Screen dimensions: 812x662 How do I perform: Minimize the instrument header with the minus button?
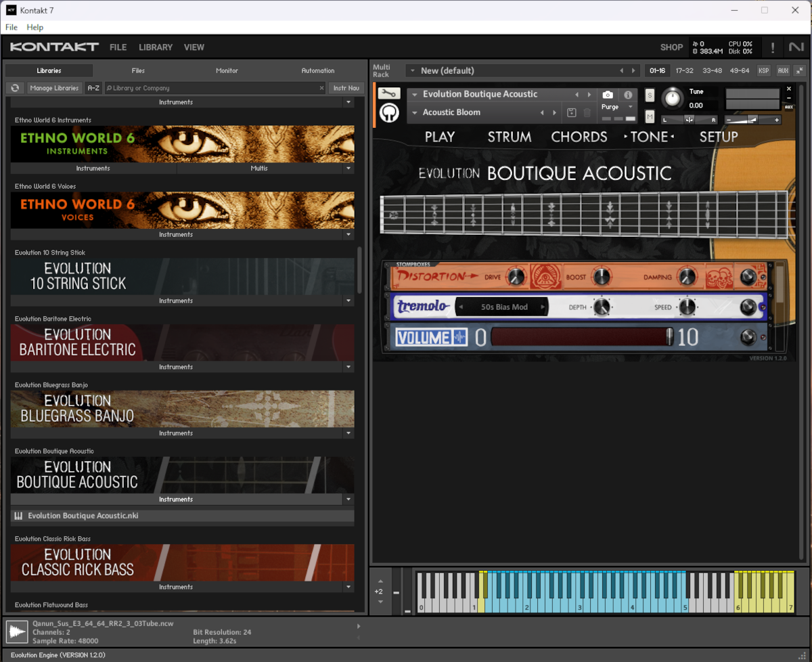coord(788,98)
